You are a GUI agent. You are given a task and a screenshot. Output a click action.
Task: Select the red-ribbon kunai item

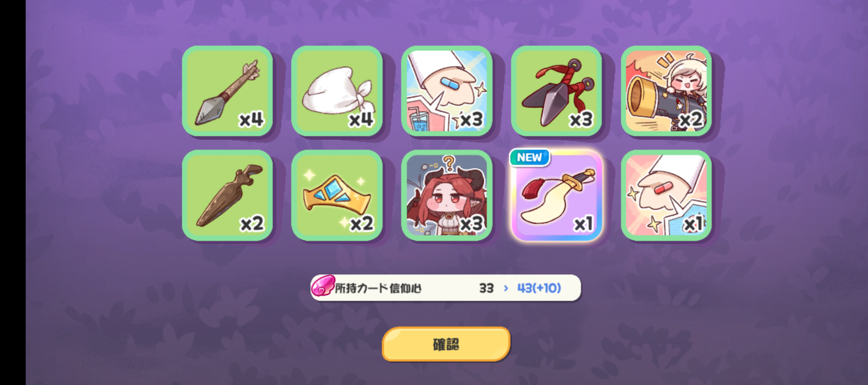click(x=556, y=91)
